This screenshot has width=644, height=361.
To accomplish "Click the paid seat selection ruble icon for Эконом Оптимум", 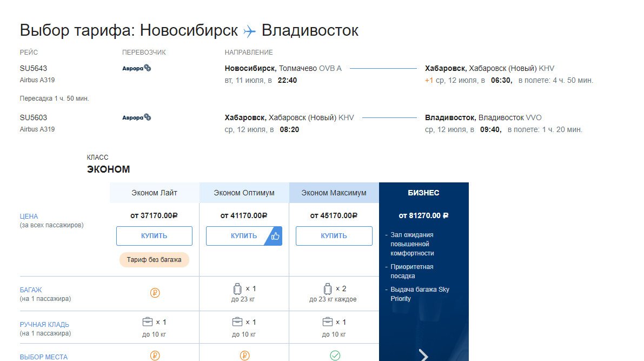I will coord(245,356).
